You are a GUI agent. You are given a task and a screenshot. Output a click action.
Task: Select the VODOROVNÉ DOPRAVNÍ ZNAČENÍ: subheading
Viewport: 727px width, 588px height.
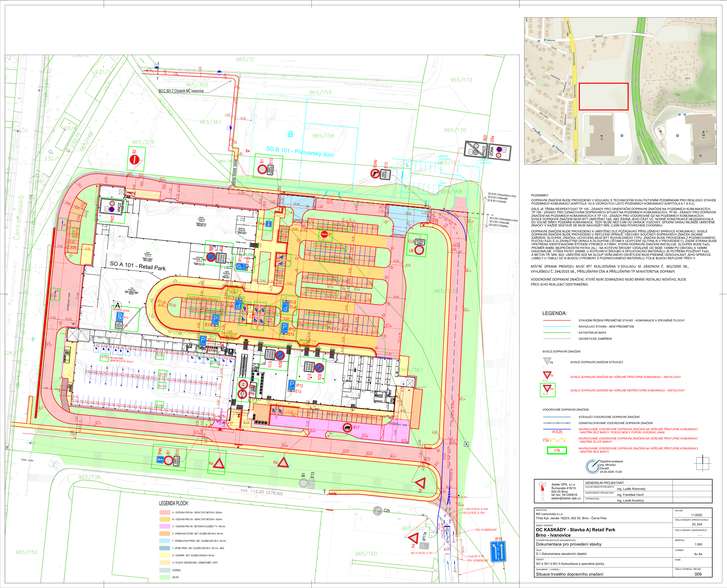566,410
